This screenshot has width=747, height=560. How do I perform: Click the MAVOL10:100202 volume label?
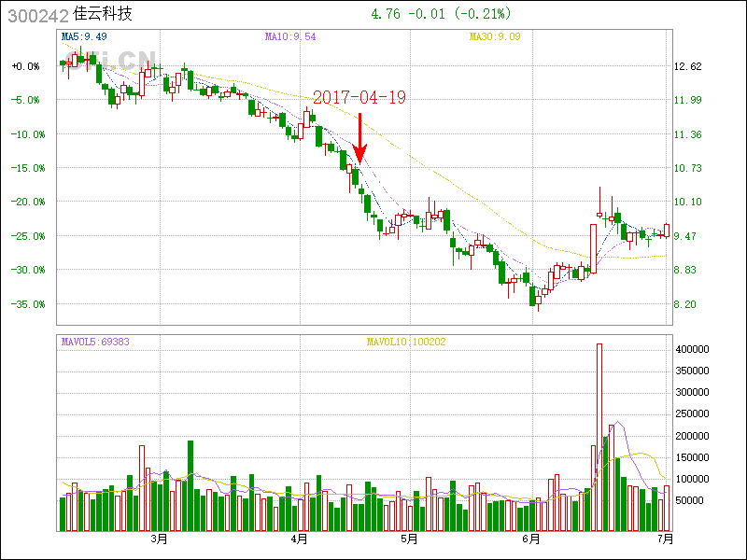point(406,342)
